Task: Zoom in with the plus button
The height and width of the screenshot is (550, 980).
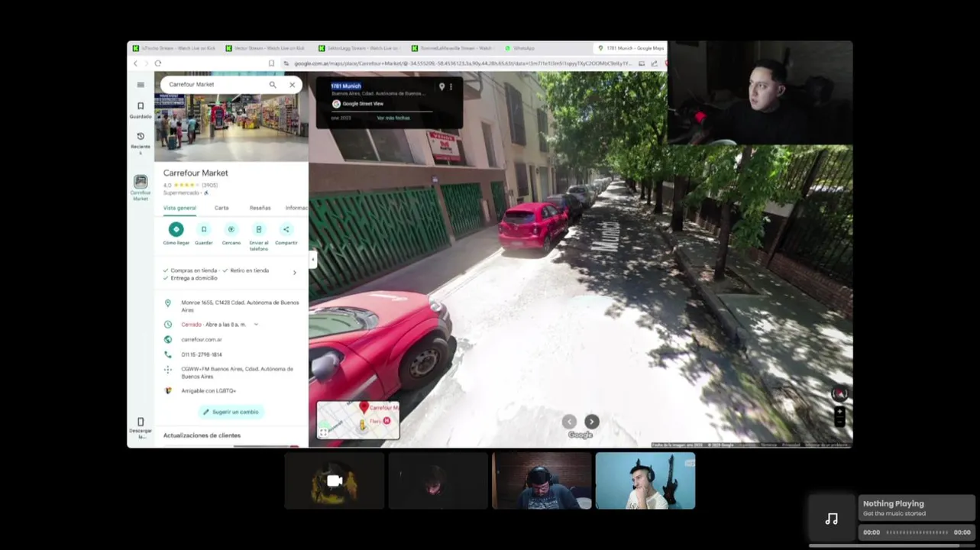Action: (839, 412)
